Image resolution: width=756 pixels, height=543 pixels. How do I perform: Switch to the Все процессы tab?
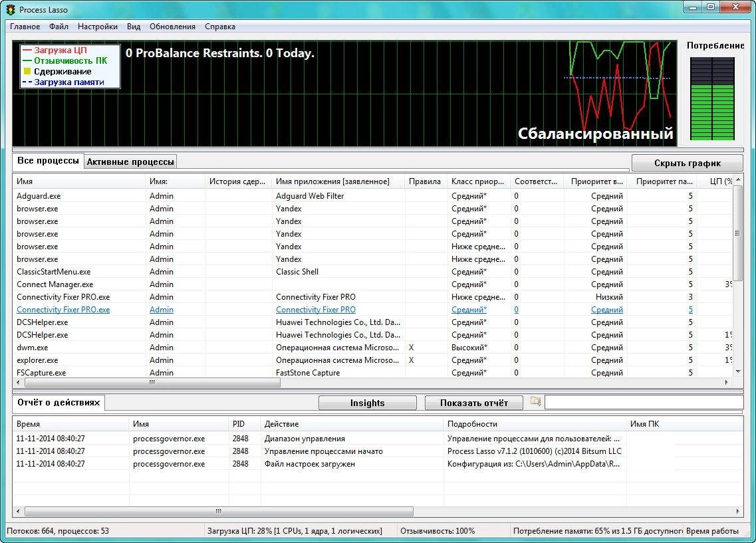point(48,161)
